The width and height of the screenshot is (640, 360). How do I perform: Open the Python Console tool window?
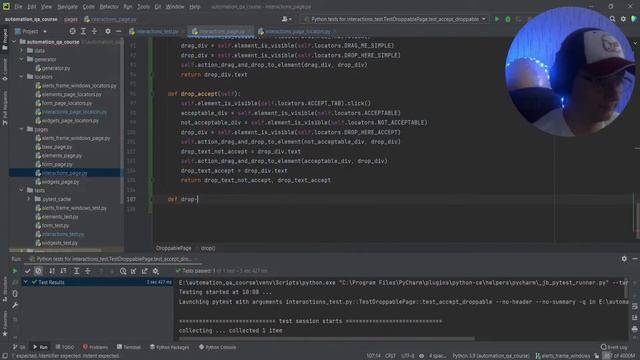[217, 347]
